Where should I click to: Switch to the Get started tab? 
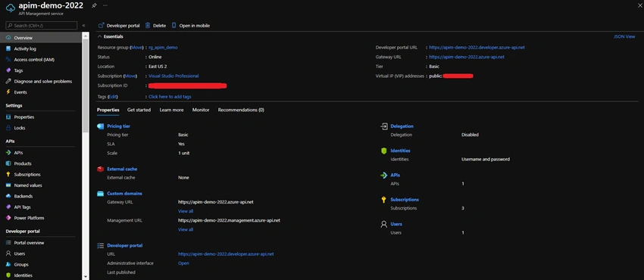[139, 110]
